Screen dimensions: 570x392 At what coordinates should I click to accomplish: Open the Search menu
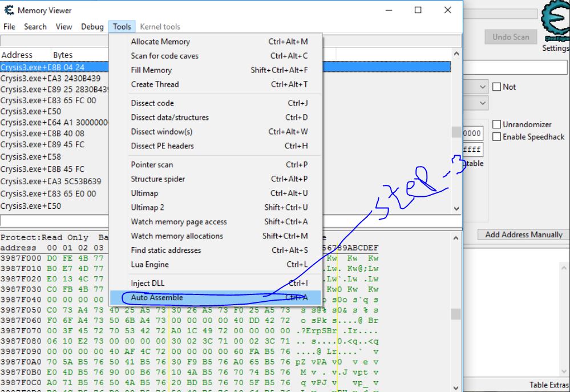click(x=35, y=27)
